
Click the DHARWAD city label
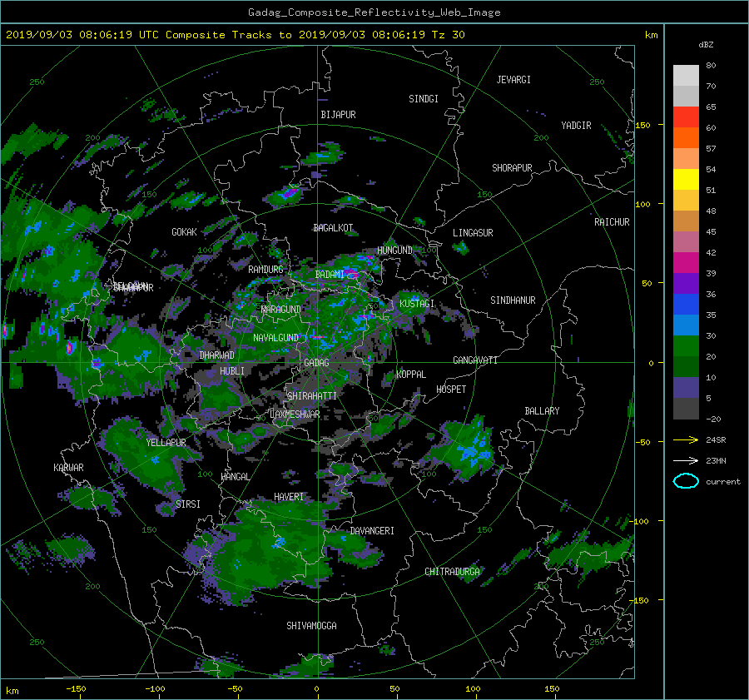(x=217, y=355)
